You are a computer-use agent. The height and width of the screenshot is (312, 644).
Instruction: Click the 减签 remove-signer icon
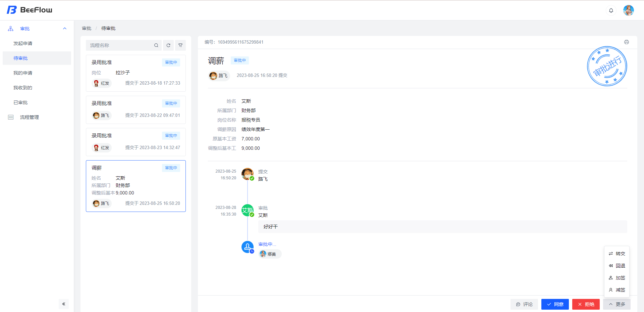(x=611, y=290)
